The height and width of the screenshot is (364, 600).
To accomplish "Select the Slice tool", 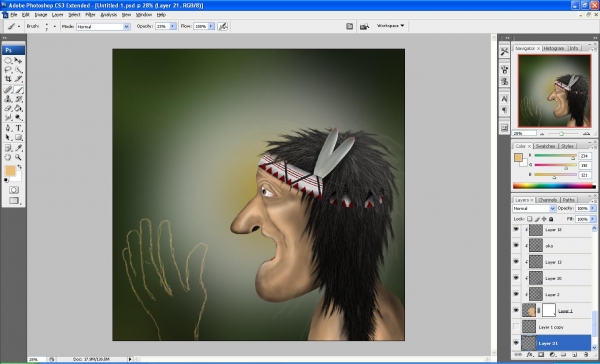I will (18, 79).
